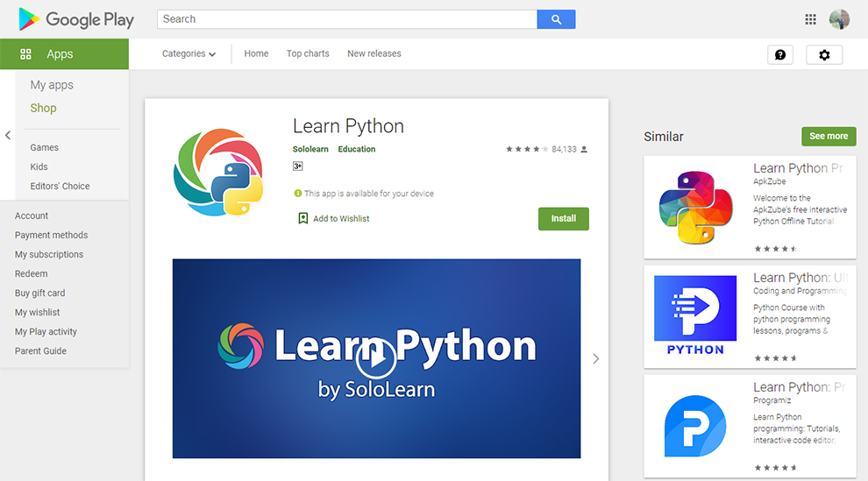Select the Apps section header

coord(64,54)
